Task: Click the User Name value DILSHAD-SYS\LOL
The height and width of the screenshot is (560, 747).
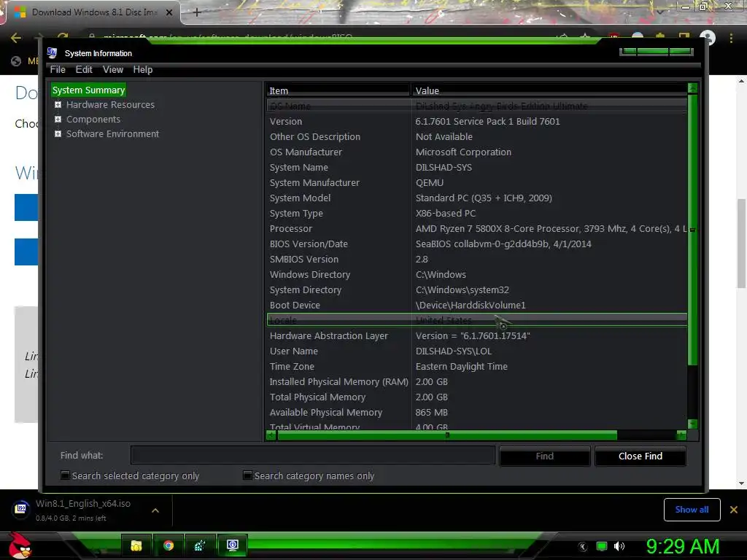Action: [x=454, y=351]
